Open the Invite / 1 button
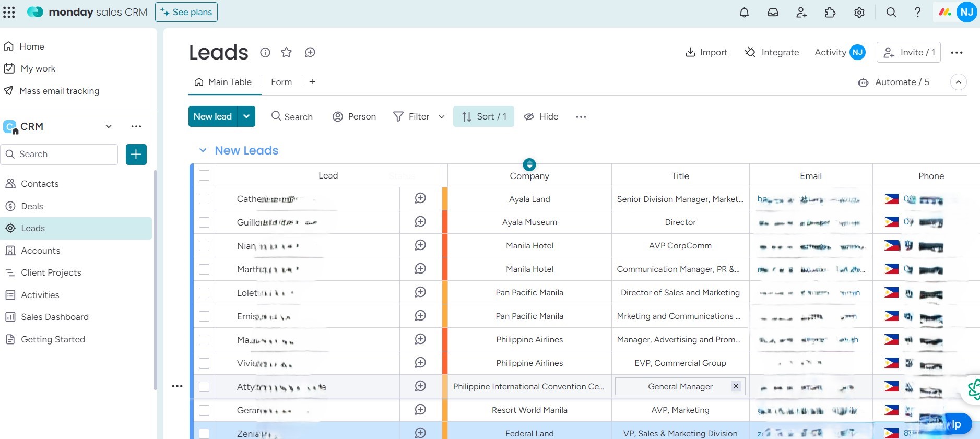 908,52
